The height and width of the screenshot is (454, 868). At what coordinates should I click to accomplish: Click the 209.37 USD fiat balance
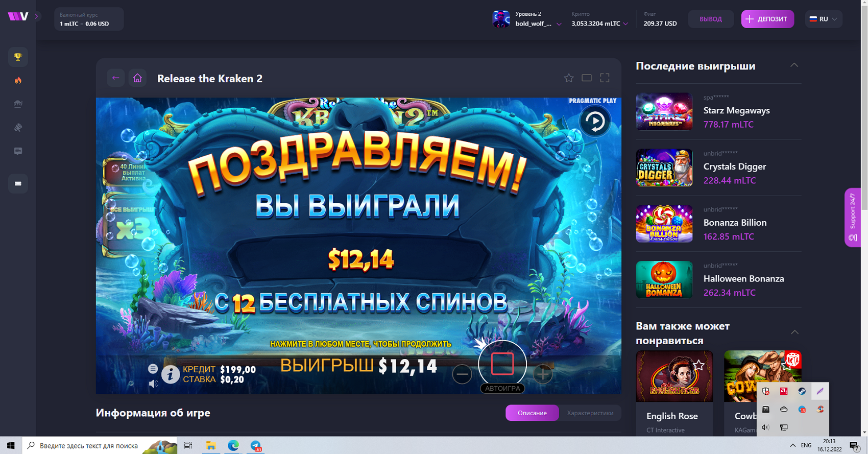(x=660, y=23)
